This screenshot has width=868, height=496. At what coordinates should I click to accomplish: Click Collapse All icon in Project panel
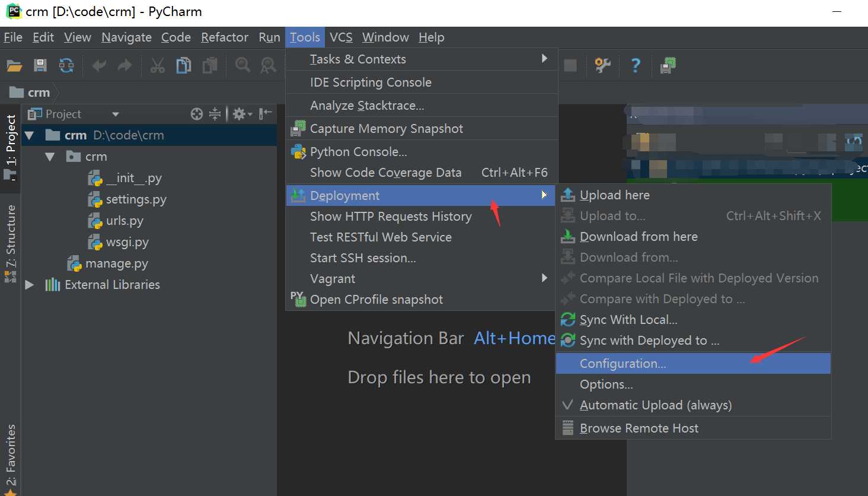pyautogui.click(x=215, y=114)
